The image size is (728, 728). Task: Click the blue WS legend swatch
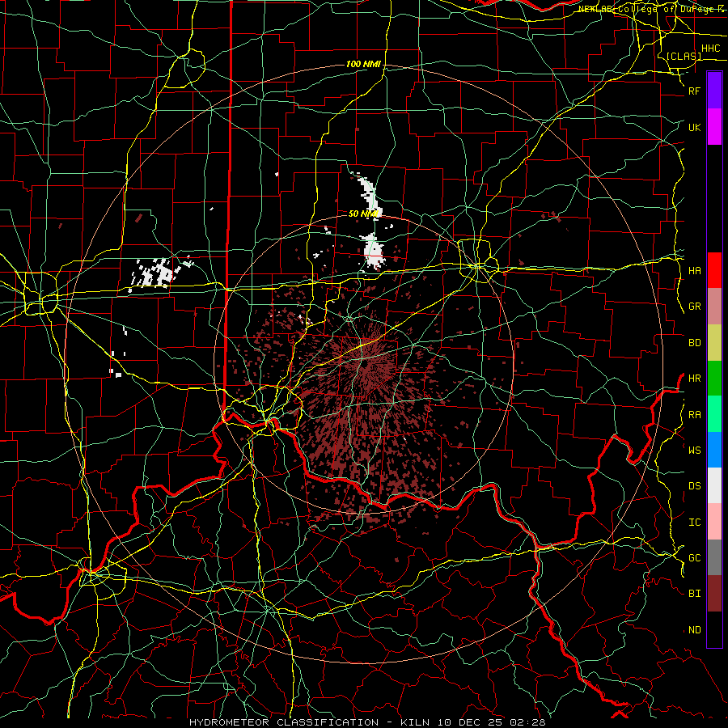click(x=714, y=450)
